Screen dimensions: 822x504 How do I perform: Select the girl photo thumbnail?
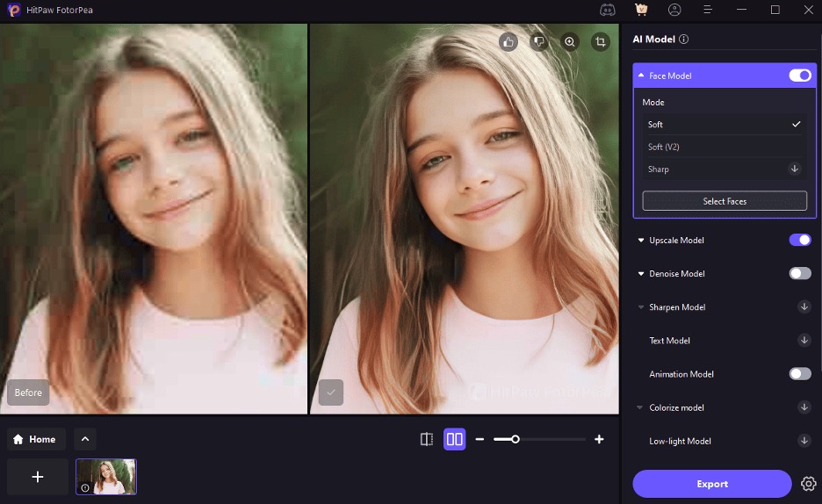[x=106, y=477]
